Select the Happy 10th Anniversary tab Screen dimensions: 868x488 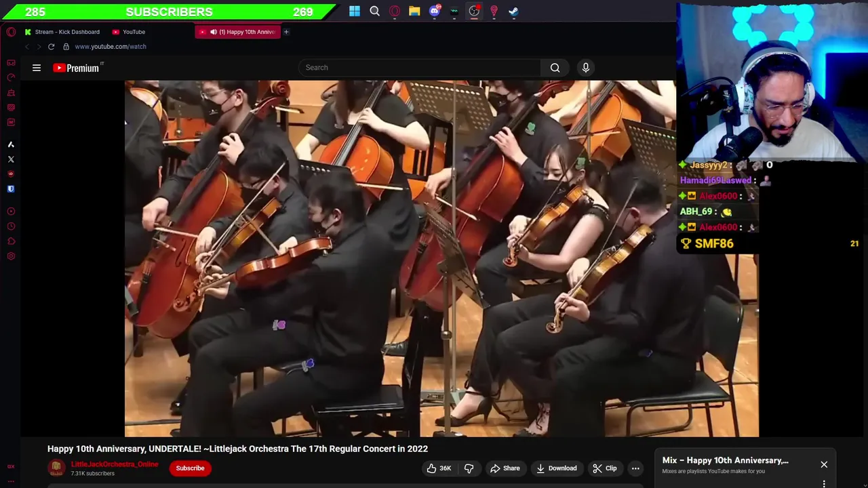point(238,32)
